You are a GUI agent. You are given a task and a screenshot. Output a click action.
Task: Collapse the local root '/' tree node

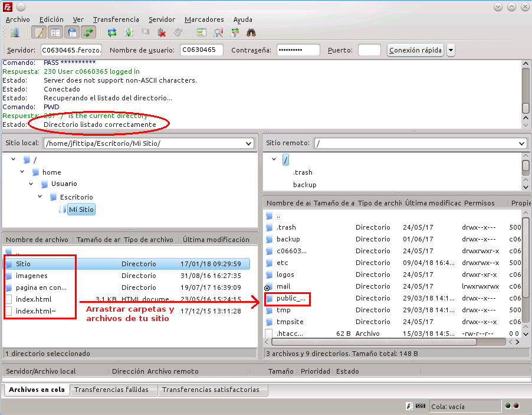point(13,159)
